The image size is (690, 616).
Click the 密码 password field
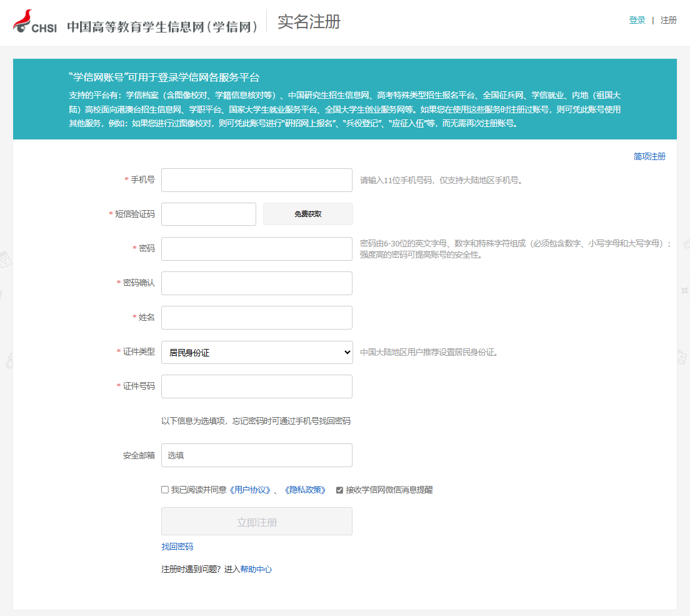point(256,248)
